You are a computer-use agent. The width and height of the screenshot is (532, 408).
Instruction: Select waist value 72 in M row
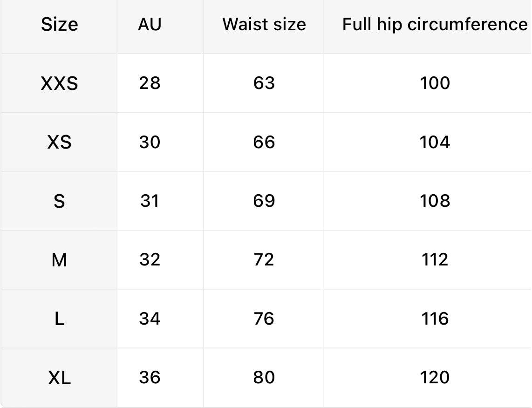click(x=264, y=259)
